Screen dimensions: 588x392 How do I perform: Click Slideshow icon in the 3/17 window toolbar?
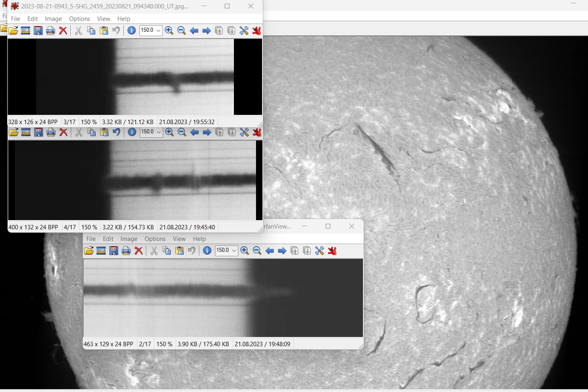coord(25,31)
